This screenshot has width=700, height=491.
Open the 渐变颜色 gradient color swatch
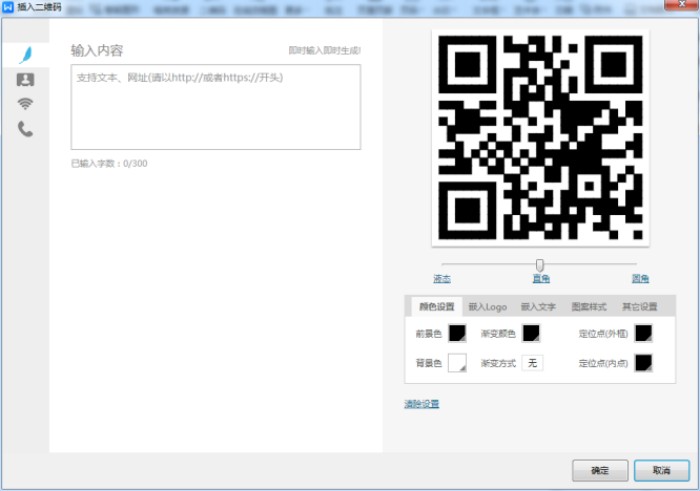(x=532, y=333)
